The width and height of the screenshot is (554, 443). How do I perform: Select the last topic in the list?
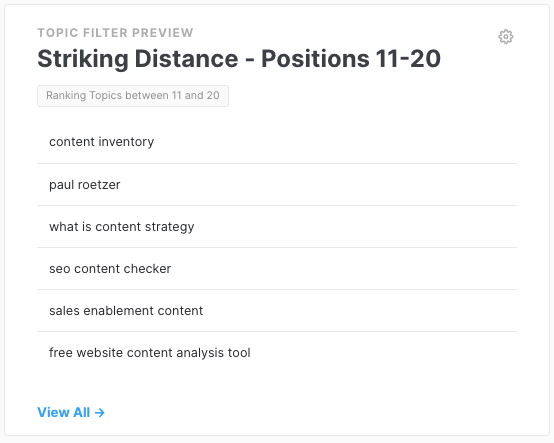coord(277,353)
